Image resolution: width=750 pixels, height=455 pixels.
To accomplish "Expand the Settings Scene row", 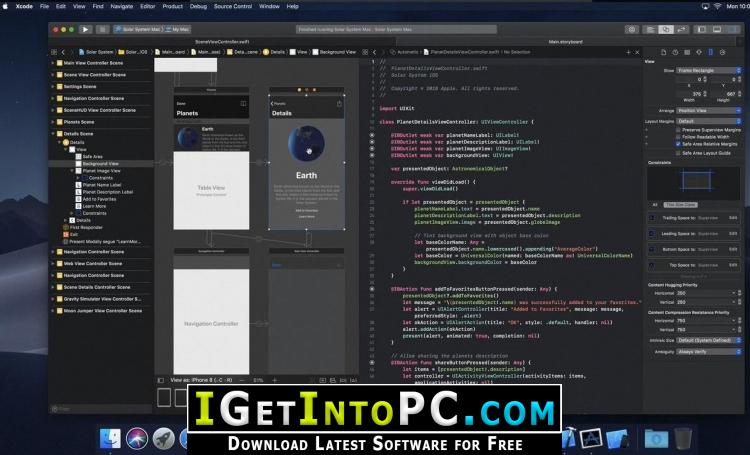I will pos(53,87).
